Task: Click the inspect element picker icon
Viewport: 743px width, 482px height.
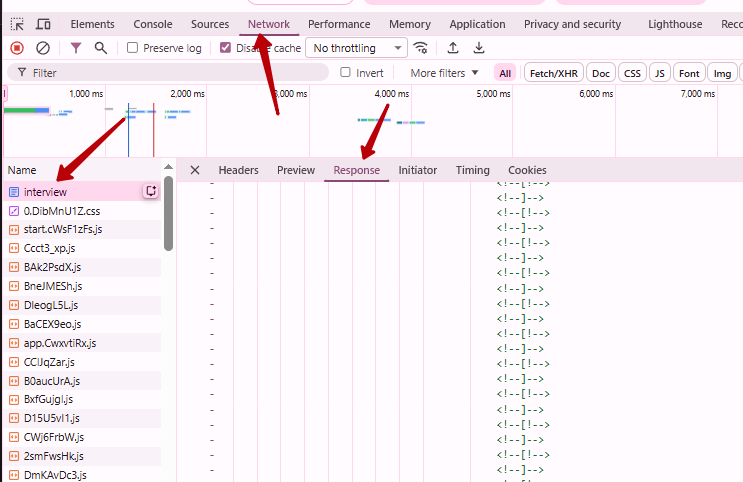Action: click(x=17, y=24)
